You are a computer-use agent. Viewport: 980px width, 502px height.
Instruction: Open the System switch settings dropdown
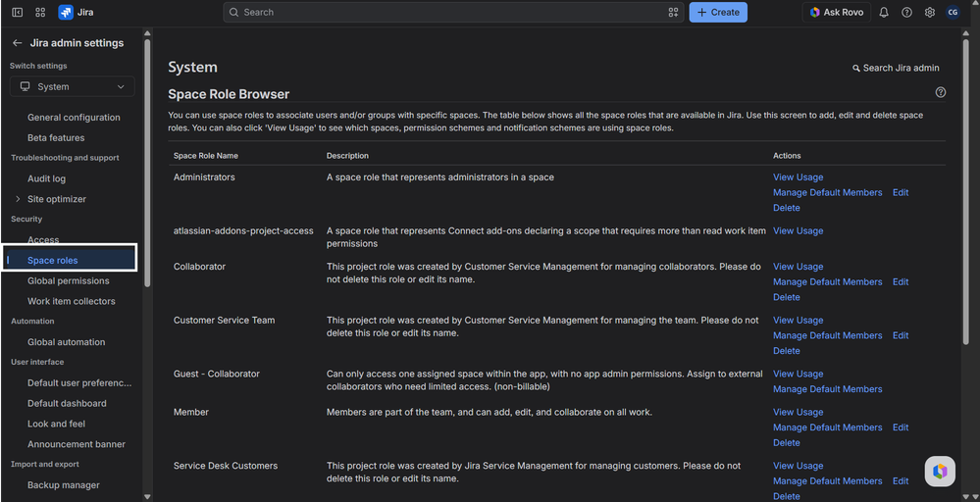(x=72, y=87)
